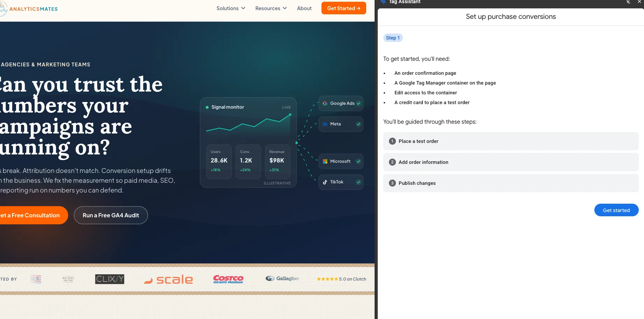The image size is (644, 319).
Task: Click the blue Get started button in Tag Assistant
Action: [x=616, y=210]
